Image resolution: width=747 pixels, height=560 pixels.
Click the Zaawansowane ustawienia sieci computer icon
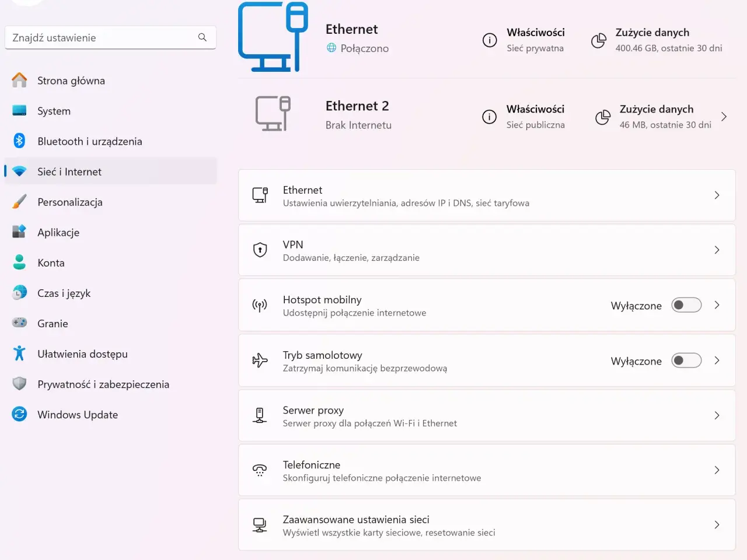coord(260,525)
